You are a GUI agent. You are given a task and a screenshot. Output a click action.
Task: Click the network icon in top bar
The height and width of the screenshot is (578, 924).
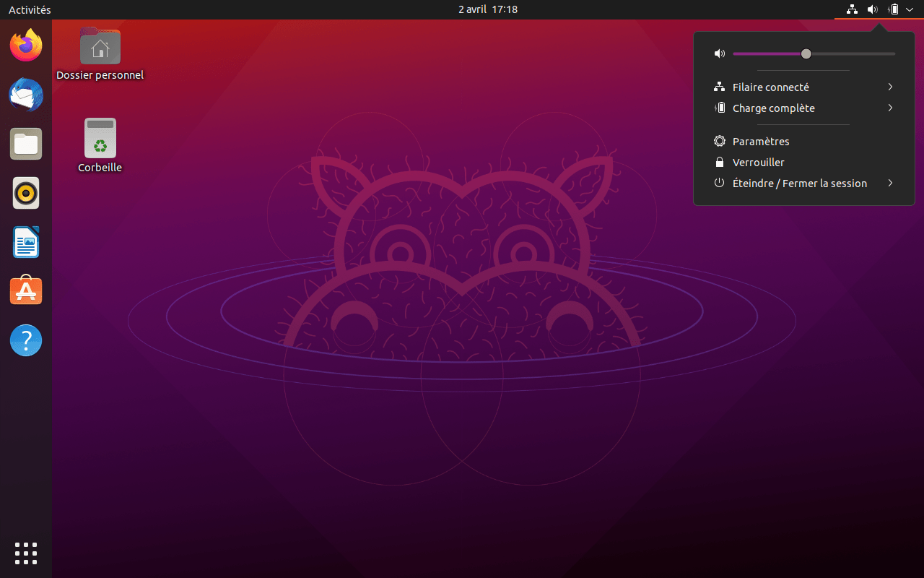(x=852, y=9)
